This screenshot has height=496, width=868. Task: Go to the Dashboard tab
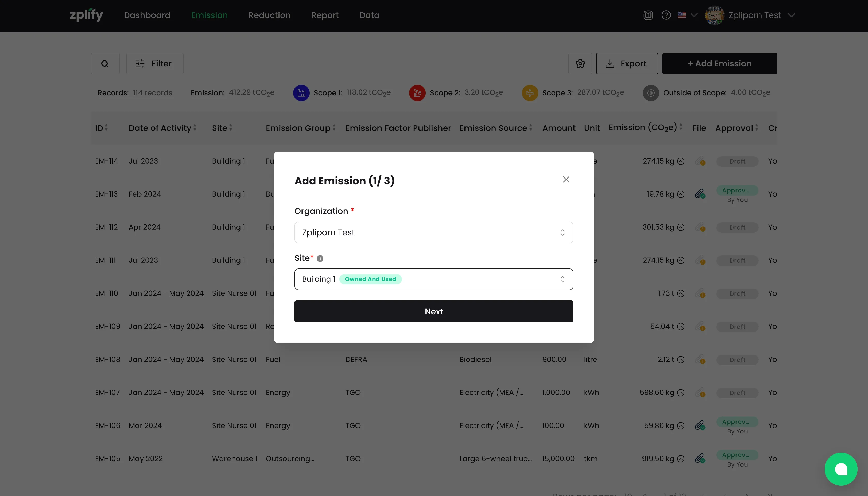(147, 15)
